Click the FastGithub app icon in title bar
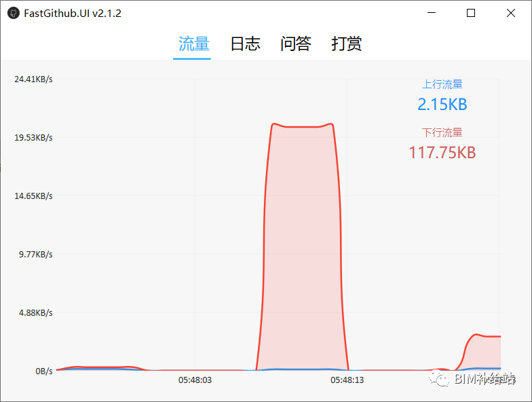Viewport: 532px width, 402px height. click(14, 14)
